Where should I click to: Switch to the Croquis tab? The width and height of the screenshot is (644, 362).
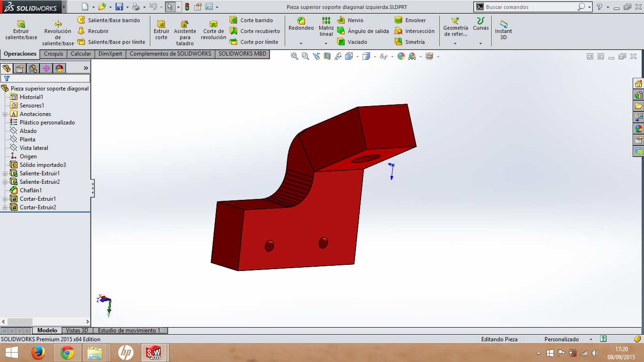(54, 54)
